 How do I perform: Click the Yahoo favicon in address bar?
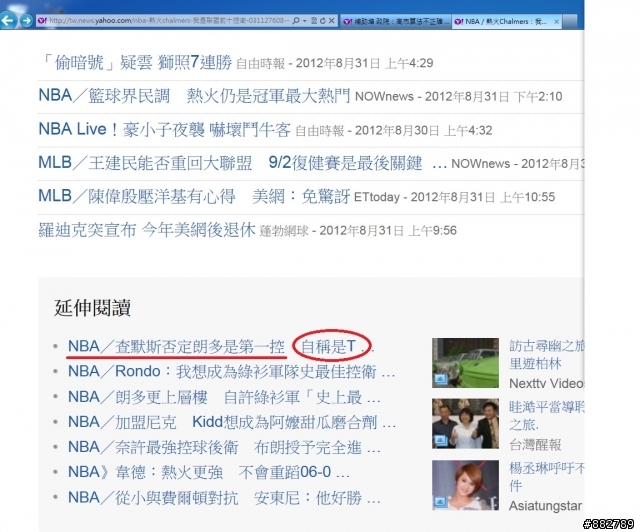point(42,21)
